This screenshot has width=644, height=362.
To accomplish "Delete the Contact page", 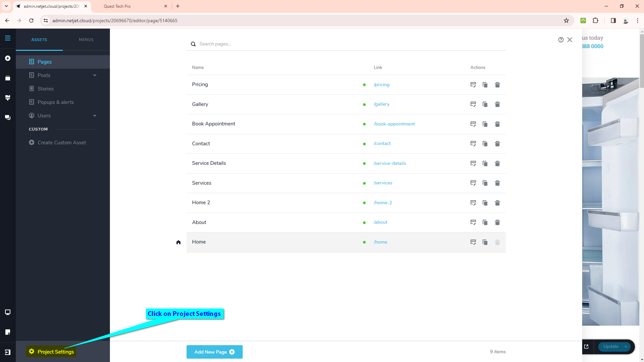I will [x=497, y=144].
